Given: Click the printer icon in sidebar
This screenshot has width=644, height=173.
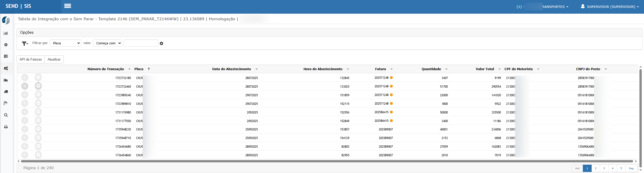Looking at the screenshot, I should point(6,127).
